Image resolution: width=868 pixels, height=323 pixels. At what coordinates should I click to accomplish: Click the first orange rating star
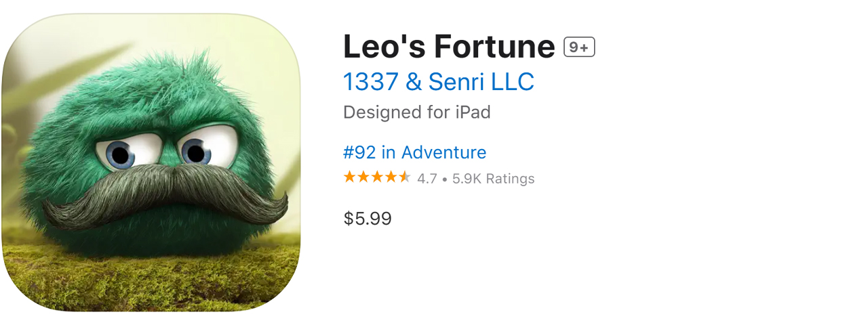coord(350,178)
